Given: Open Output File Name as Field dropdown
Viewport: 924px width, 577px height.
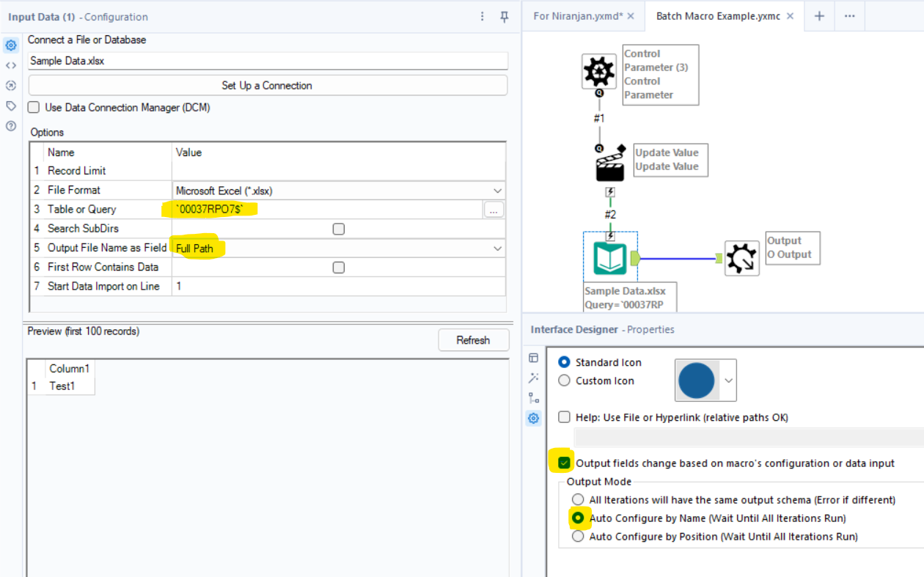Looking at the screenshot, I should coord(498,249).
